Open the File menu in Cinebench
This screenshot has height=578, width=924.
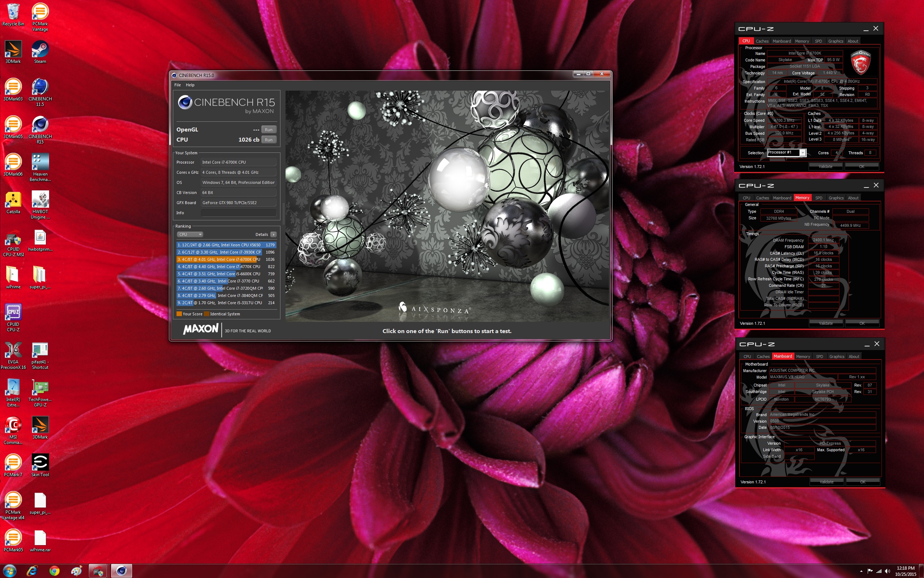click(178, 85)
